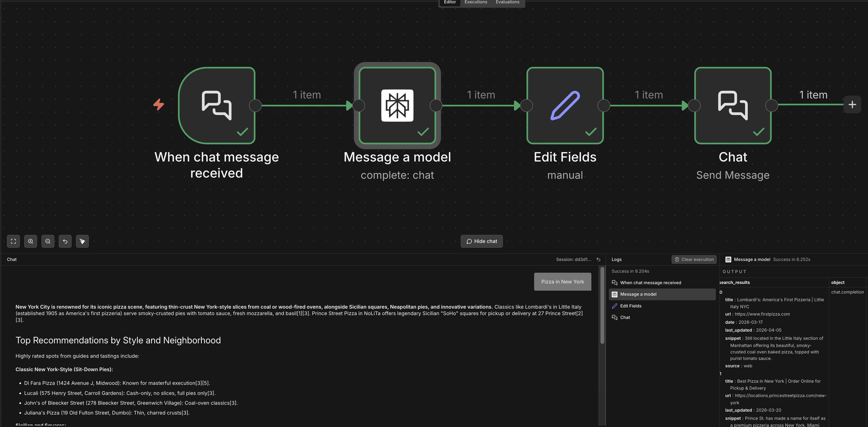
Task: Add a new node after Chat
Action: 852,104
